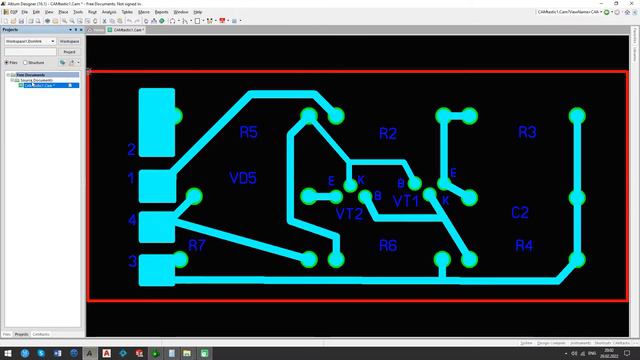Switch to the Files panel tab
This screenshot has width=640, height=360.
7,334
